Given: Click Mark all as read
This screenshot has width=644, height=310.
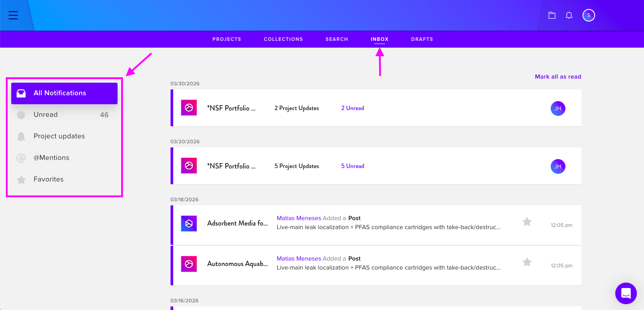Looking at the screenshot, I should click(x=558, y=77).
